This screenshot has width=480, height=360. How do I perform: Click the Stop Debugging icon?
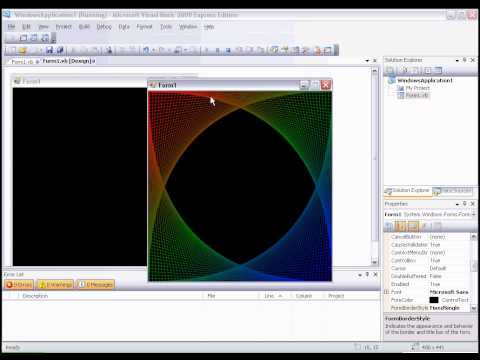[x=228, y=50]
